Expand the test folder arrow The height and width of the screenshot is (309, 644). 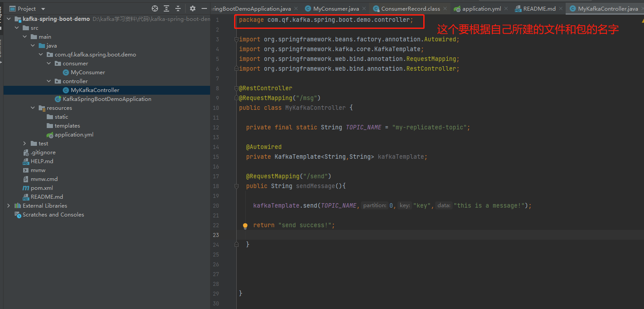tap(25, 144)
